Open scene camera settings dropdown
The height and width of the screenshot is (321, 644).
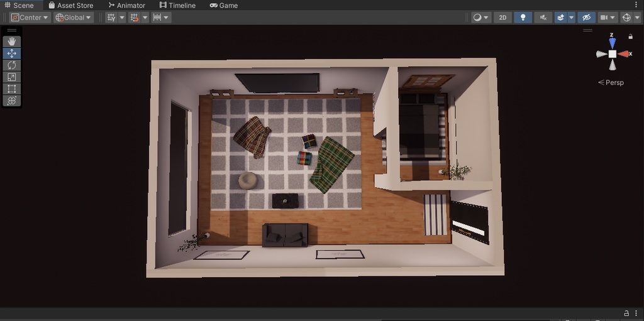point(608,18)
